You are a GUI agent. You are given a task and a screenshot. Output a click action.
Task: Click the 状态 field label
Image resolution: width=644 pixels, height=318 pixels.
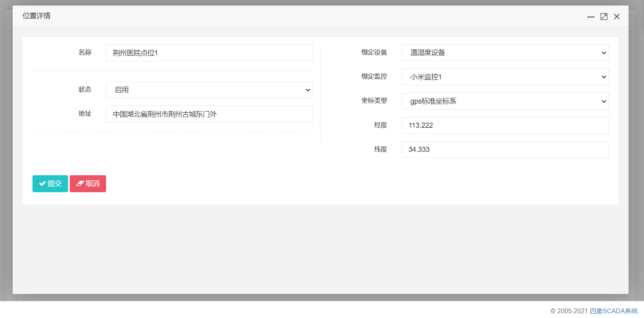85,89
